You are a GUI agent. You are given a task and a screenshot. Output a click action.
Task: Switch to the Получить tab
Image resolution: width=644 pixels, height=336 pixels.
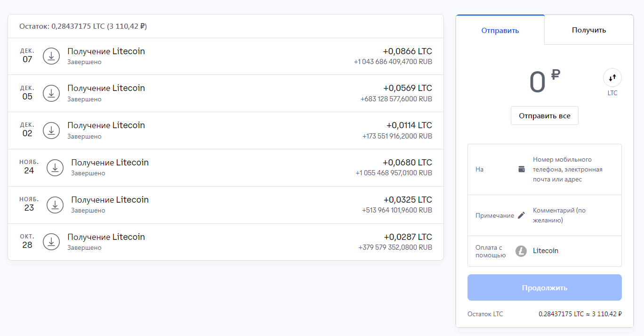589,30
